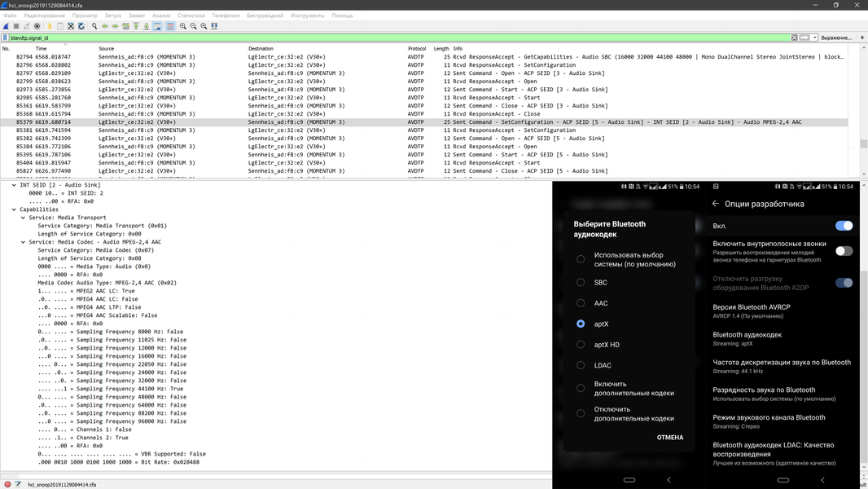Toggle the Вкл. developer options switch
The height and width of the screenshot is (489, 868).
(844, 226)
